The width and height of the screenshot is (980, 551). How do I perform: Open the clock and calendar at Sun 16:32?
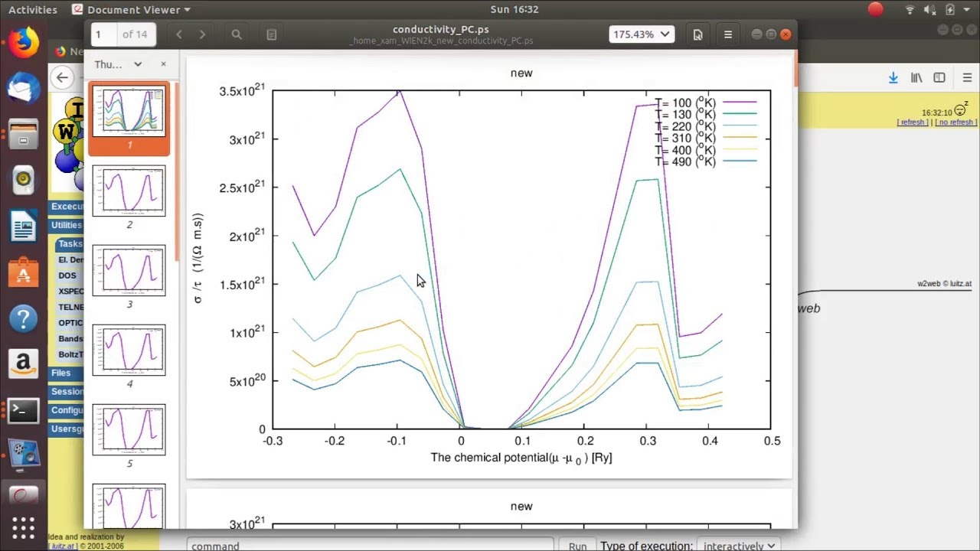point(514,9)
